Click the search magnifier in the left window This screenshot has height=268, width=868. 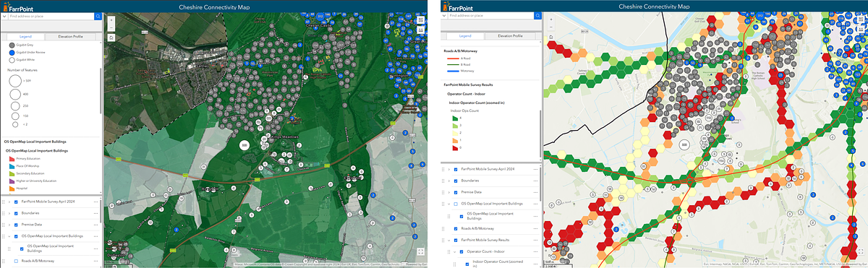tap(98, 15)
